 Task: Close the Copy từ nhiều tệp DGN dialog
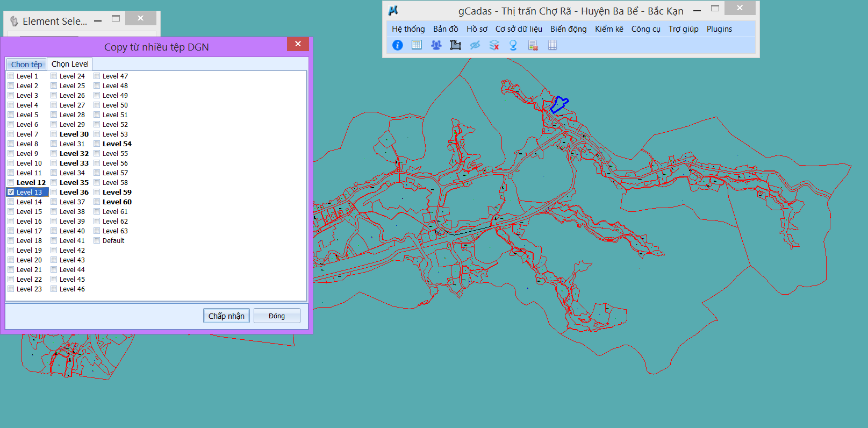point(298,44)
